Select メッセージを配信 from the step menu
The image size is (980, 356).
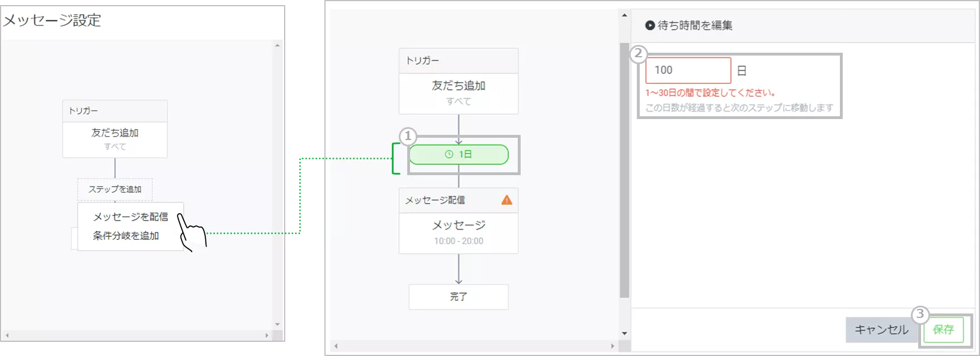pos(130,217)
